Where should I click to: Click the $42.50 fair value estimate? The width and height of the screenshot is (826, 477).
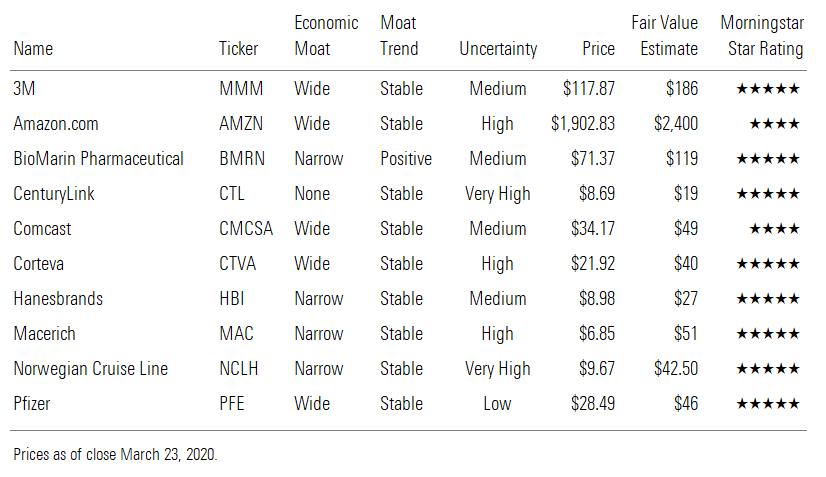click(676, 369)
